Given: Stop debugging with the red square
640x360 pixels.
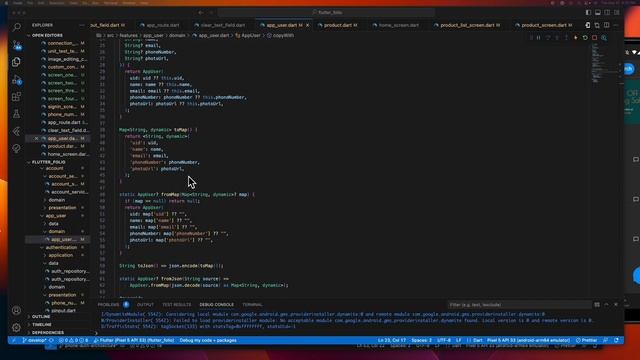Looking at the screenshot, I should [x=595, y=38].
